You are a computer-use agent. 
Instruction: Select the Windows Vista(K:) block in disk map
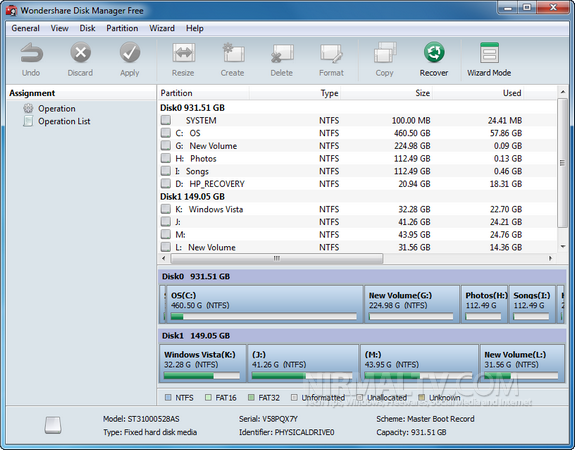(x=203, y=363)
